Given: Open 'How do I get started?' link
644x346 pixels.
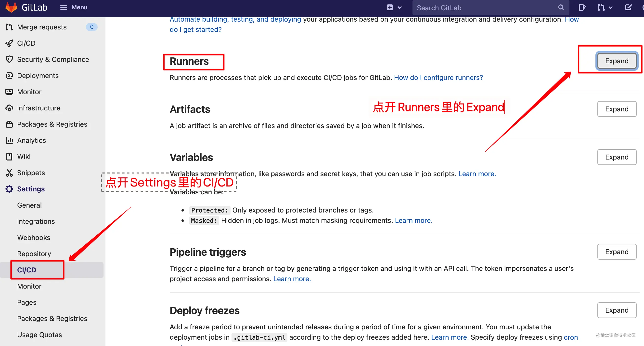Looking at the screenshot, I should (x=195, y=29).
